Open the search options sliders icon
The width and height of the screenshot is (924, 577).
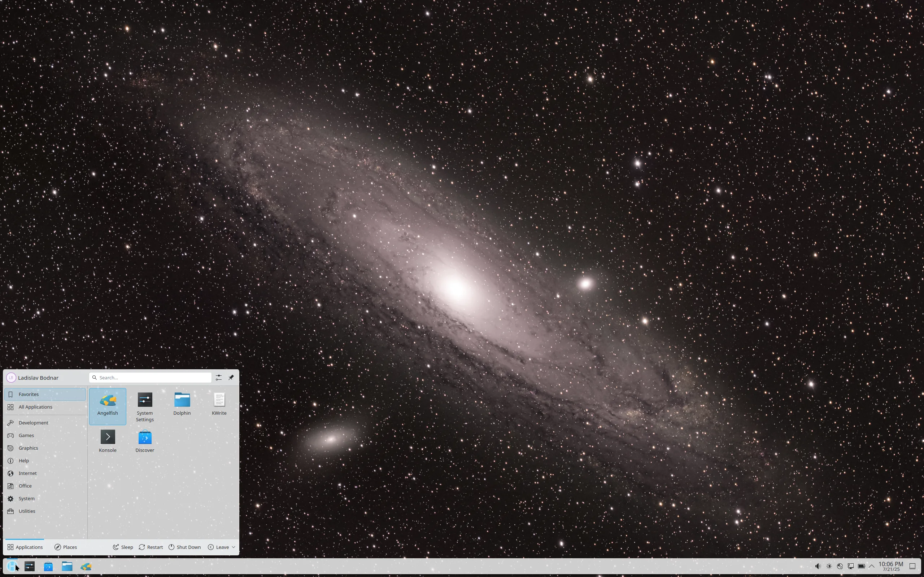(218, 377)
